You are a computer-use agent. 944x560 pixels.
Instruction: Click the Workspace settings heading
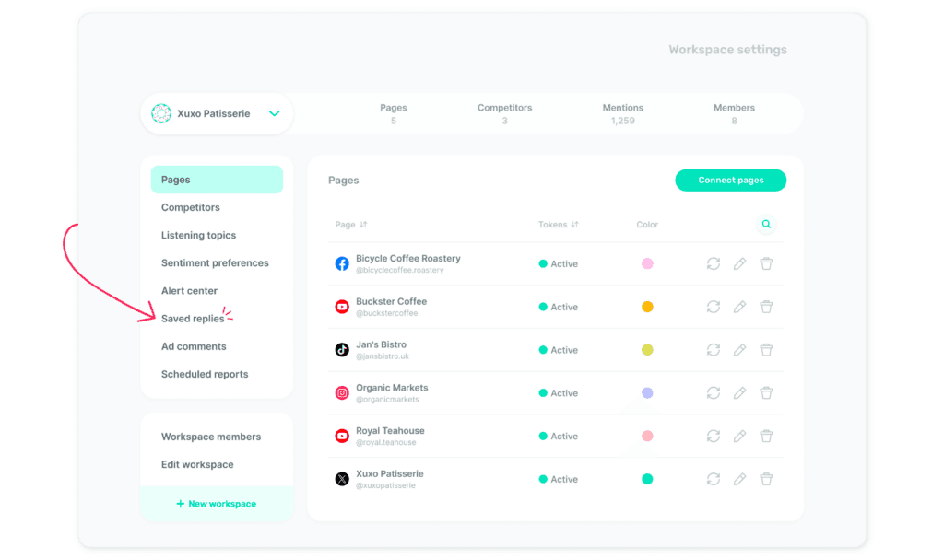[728, 50]
